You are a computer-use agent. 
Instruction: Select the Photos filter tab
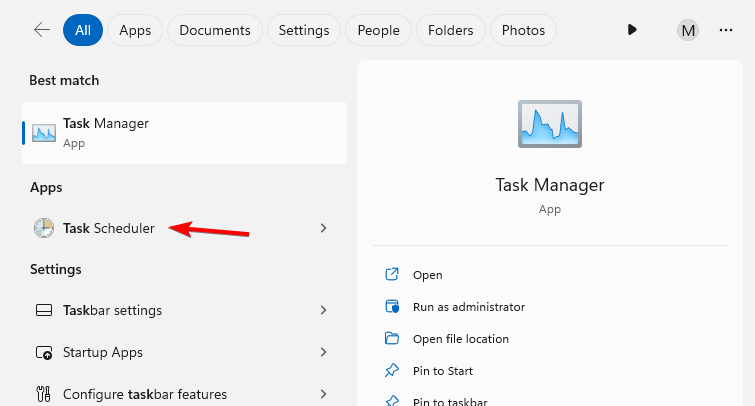pyautogui.click(x=523, y=30)
